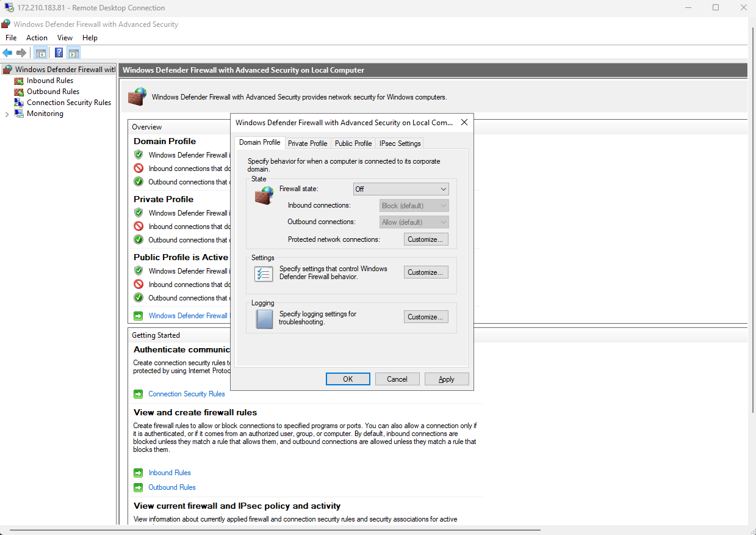Click the firewall icon in the State section
Viewport: 756px width, 535px height.
(x=264, y=195)
